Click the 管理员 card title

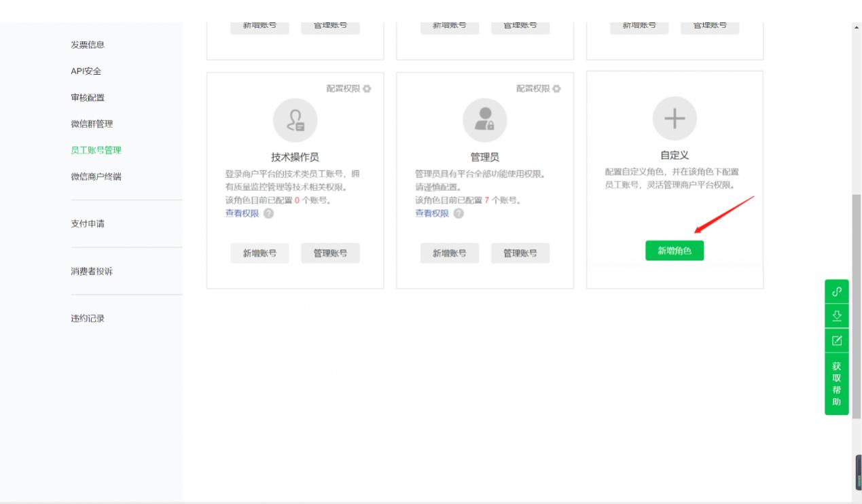click(485, 158)
